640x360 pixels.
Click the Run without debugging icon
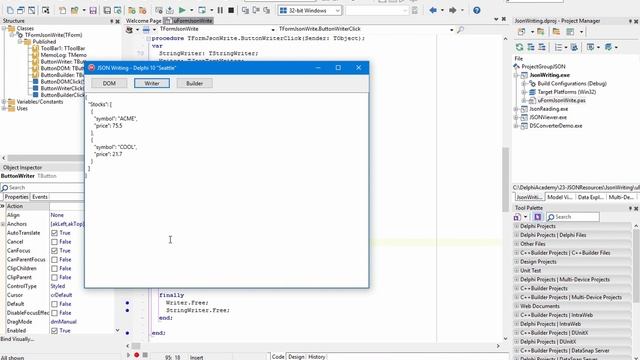pyautogui.click(x=202, y=10)
